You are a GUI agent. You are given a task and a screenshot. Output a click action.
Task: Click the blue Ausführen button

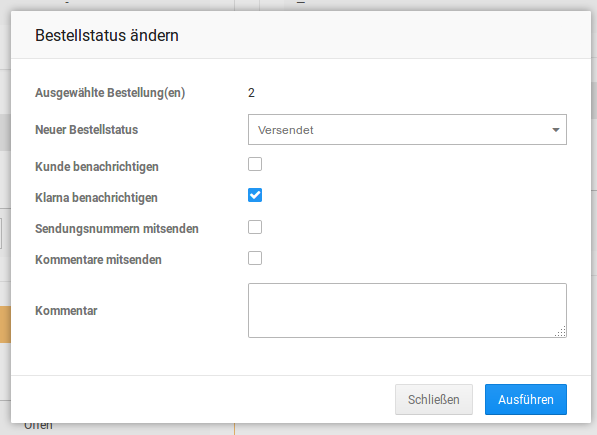525,399
